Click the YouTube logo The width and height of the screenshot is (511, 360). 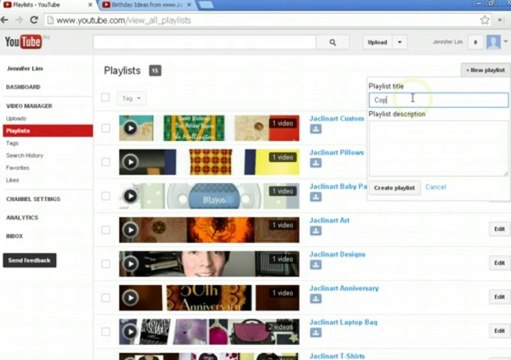coord(23,42)
